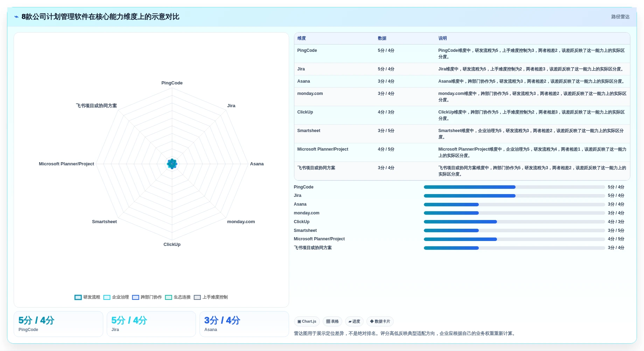644x351 pixels.
Task: Click the 4分 / 3分 value in ClickUp table row
Action: pyautogui.click(x=386, y=112)
